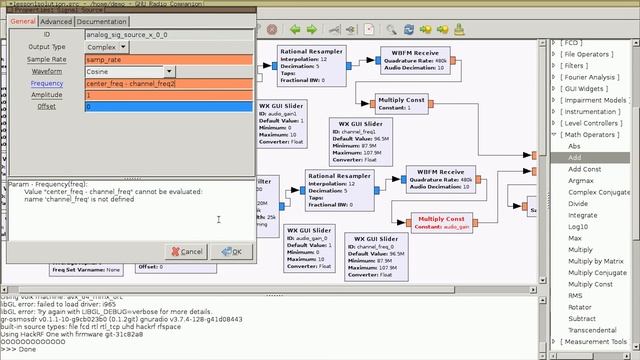Image resolution: width=640 pixels, height=360 pixels.
Task: Click the blue output port of upper Rational Resampler
Action: (349, 66)
